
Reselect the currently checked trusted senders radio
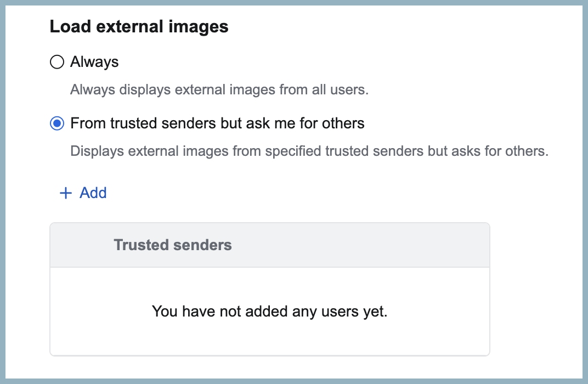click(x=57, y=123)
